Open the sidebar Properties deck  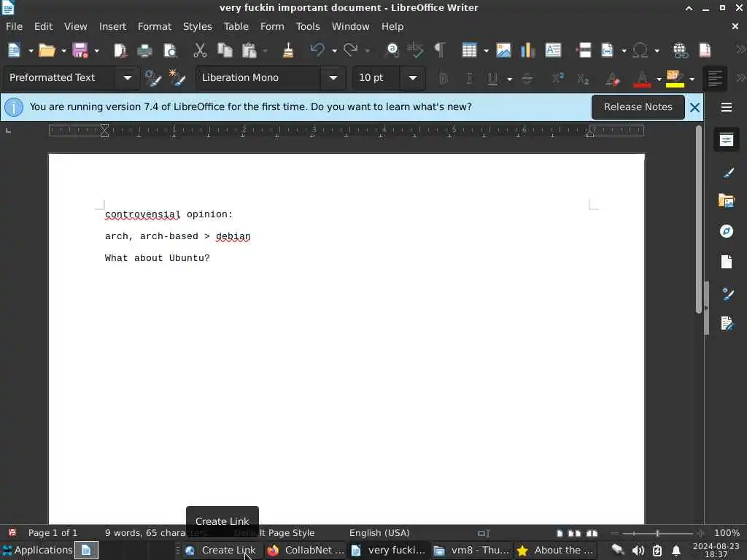(727, 140)
